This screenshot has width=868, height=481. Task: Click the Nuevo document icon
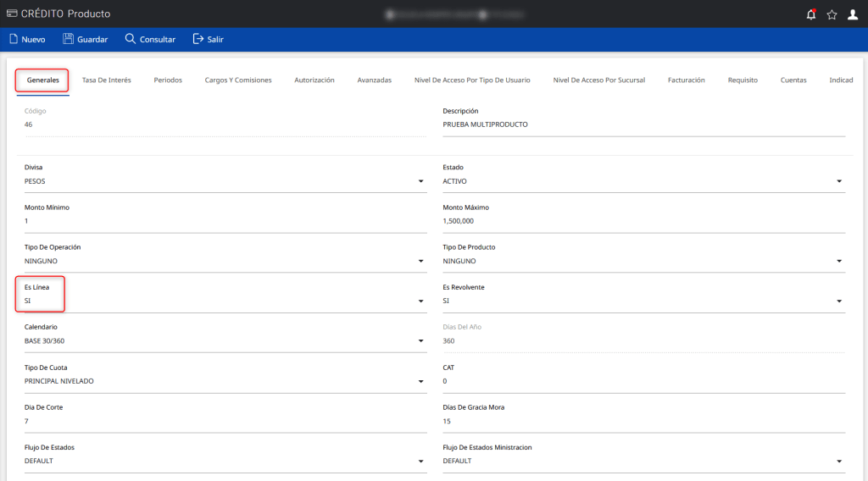pos(13,39)
